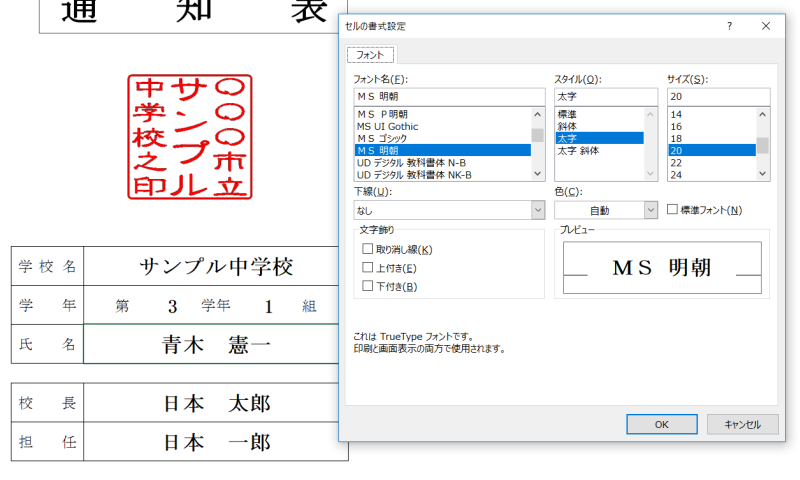The image size is (800, 480).
Task: Select font size 20 in list
Action: (x=712, y=150)
